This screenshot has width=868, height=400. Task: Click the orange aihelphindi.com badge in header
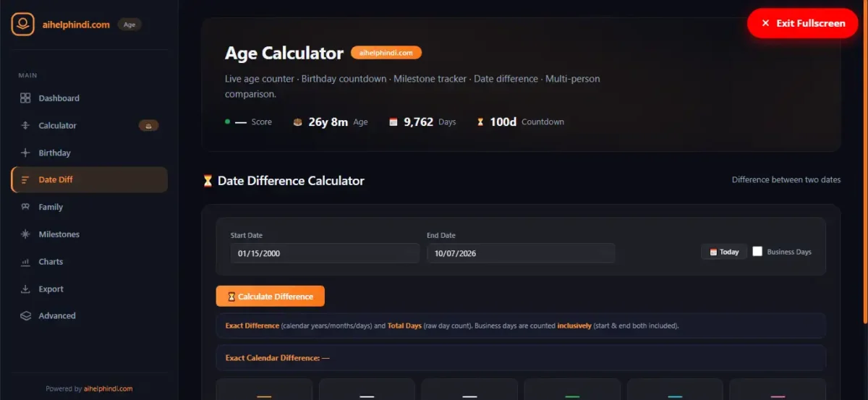click(386, 53)
